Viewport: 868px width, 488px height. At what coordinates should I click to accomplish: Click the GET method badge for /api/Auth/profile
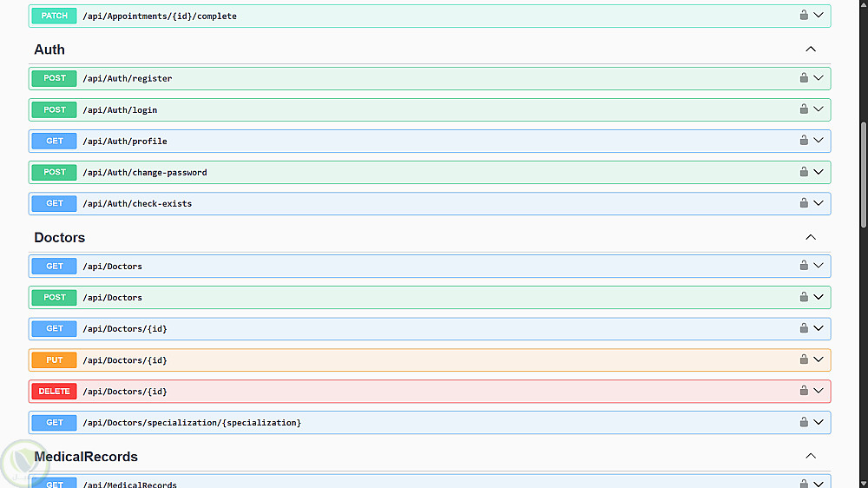55,141
